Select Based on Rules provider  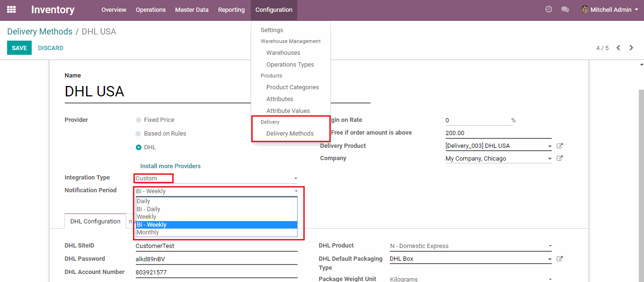pyautogui.click(x=139, y=134)
